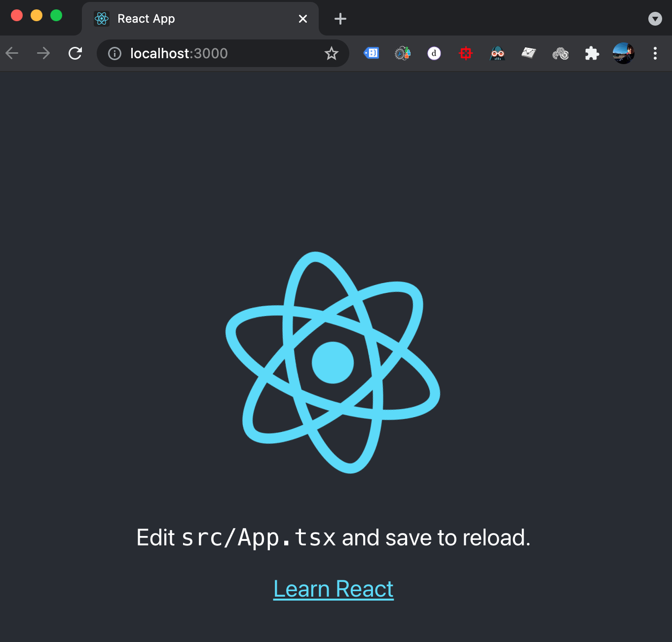Click the 'src/App.tsx' code text
672x642 pixels.
pyautogui.click(x=259, y=537)
